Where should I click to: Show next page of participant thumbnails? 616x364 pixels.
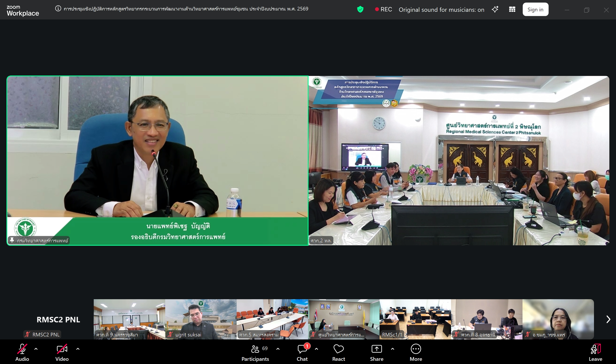[x=608, y=319]
